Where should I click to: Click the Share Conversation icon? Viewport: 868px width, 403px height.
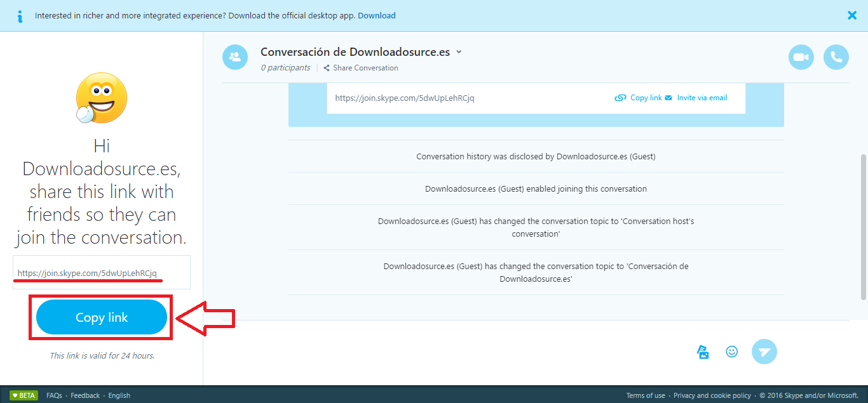click(x=327, y=68)
